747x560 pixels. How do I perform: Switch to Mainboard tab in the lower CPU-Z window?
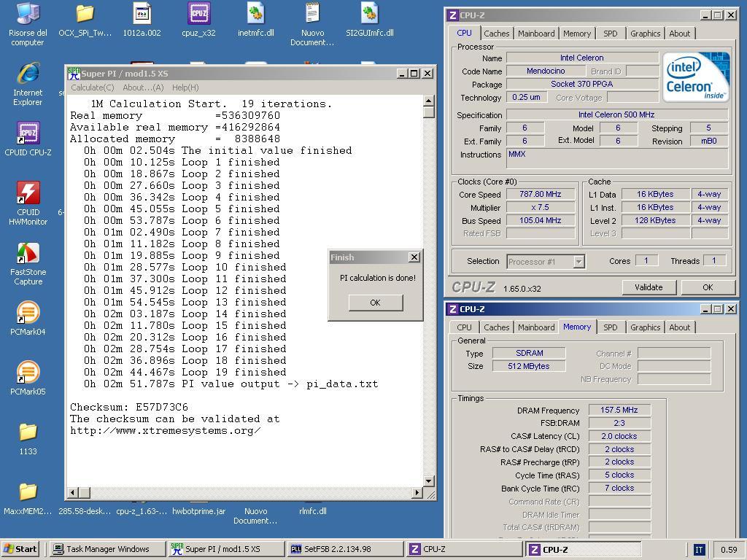pyautogui.click(x=536, y=327)
